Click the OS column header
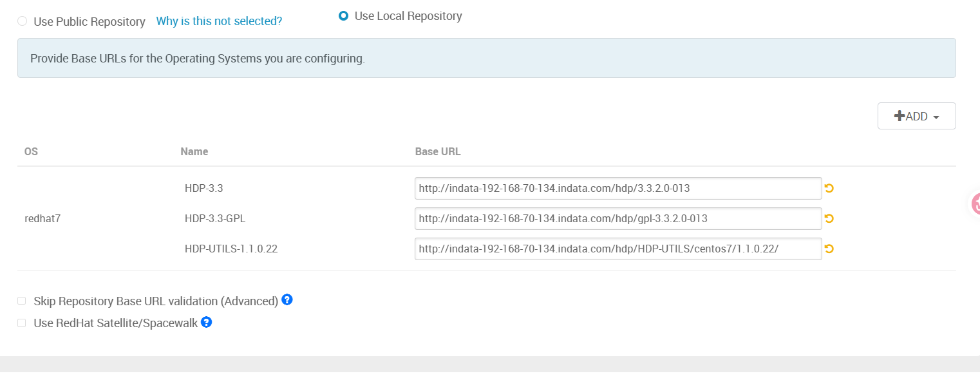 click(31, 152)
